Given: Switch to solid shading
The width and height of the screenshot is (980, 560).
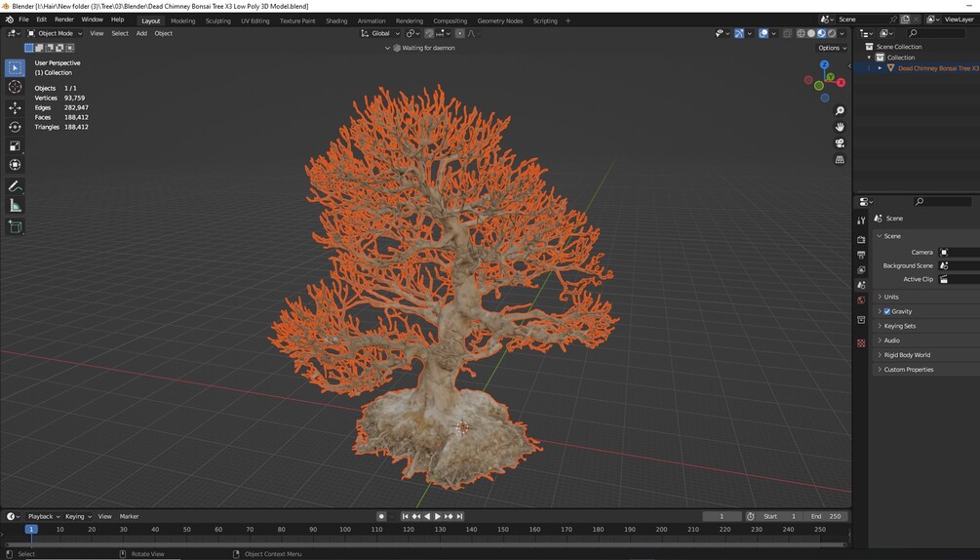Looking at the screenshot, I should tap(811, 33).
